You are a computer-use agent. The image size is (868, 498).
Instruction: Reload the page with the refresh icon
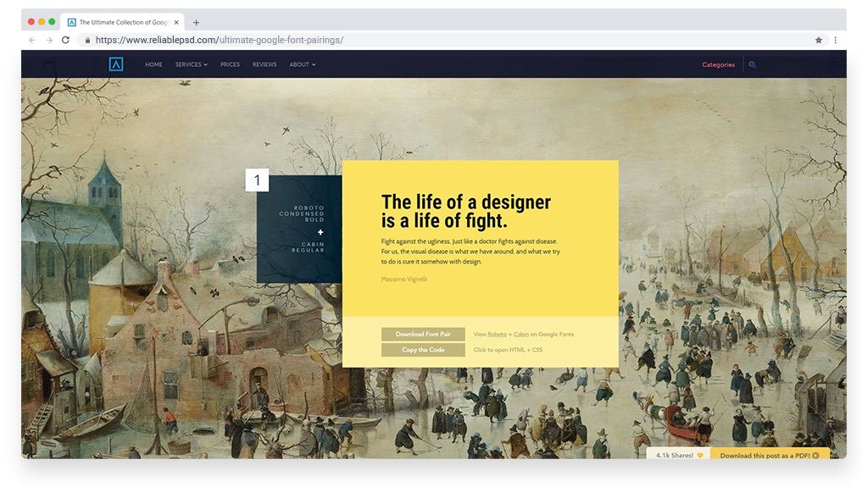pyautogui.click(x=65, y=40)
